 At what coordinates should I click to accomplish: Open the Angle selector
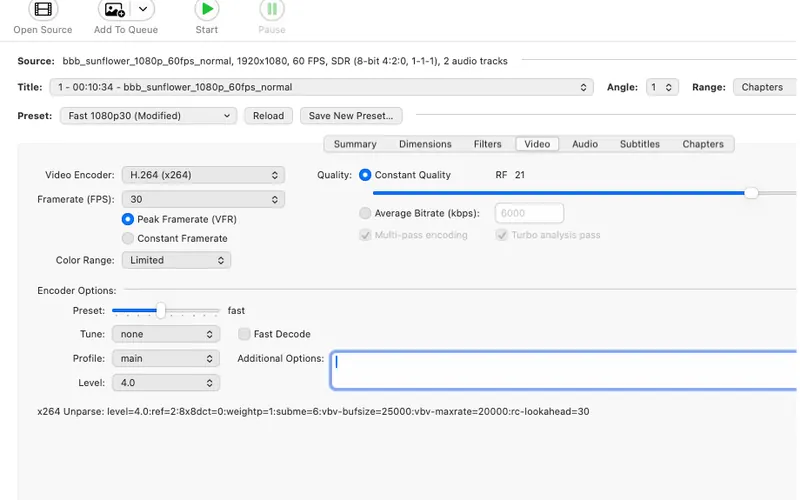(662, 87)
